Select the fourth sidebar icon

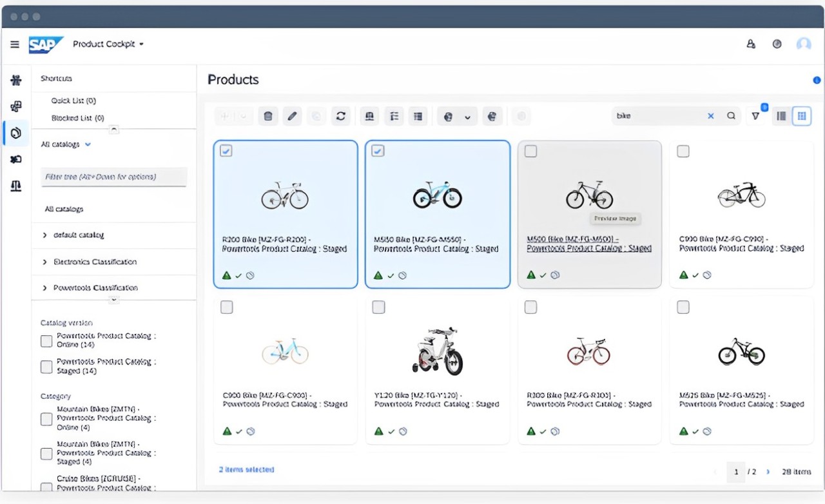pyautogui.click(x=16, y=159)
